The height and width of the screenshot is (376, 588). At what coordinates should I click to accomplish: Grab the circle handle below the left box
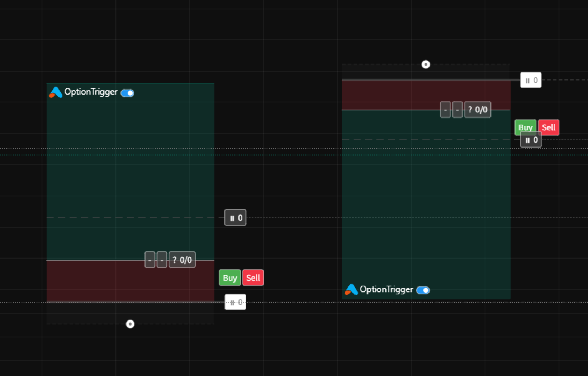[x=130, y=324]
